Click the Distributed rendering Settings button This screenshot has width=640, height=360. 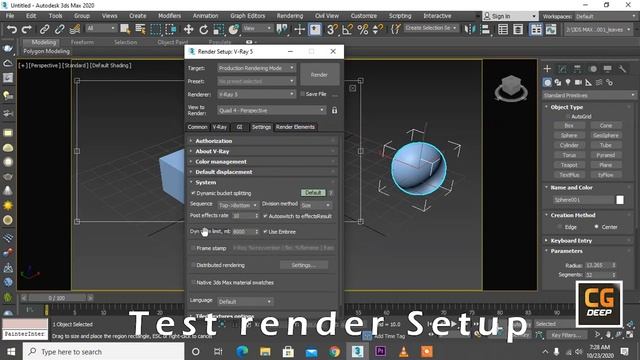tap(304, 265)
